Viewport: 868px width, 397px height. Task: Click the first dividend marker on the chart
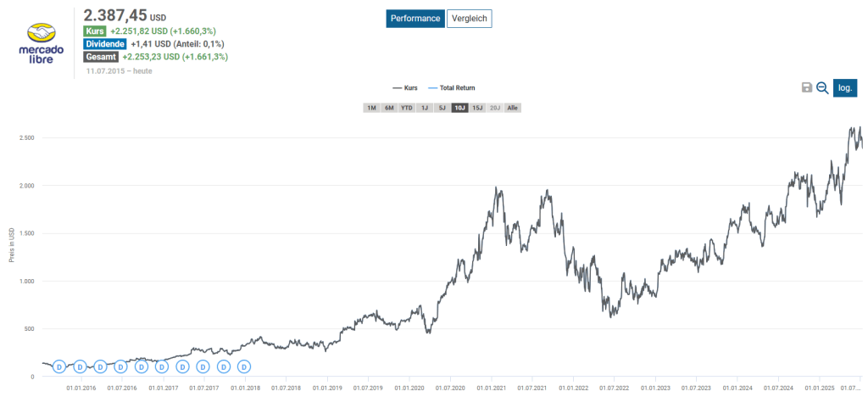pos(59,366)
